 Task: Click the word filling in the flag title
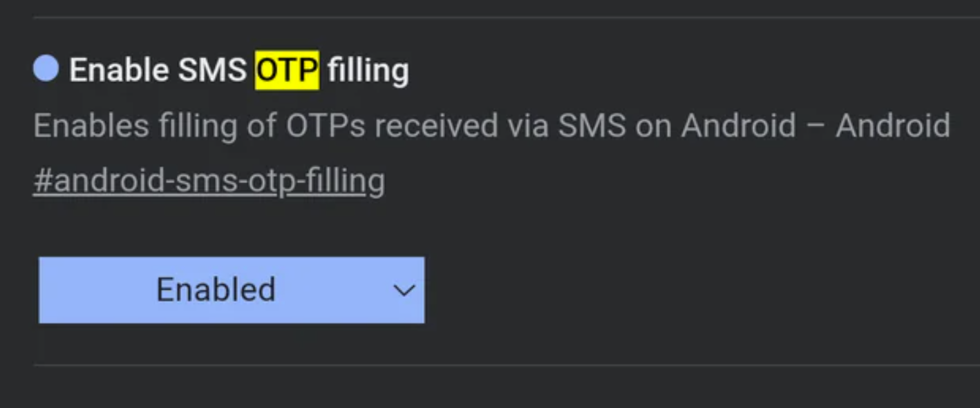click(x=368, y=70)
